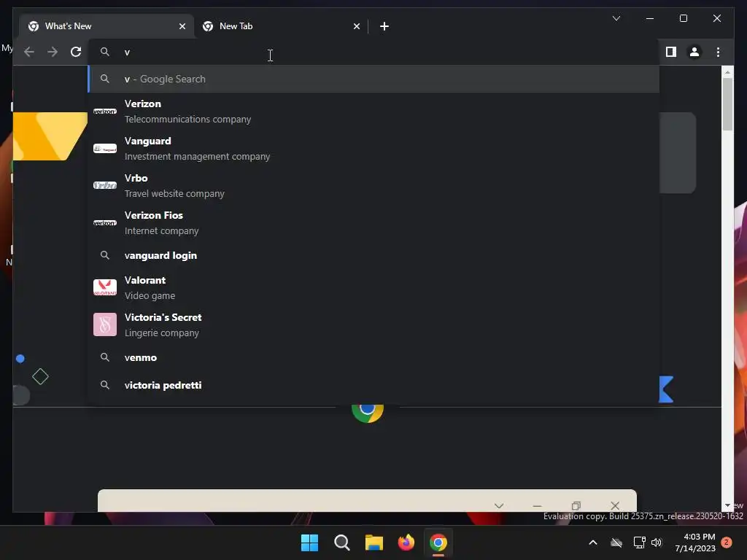
Task: Select the 'v - Google Search' suggestion
Action: click(374, 79)
